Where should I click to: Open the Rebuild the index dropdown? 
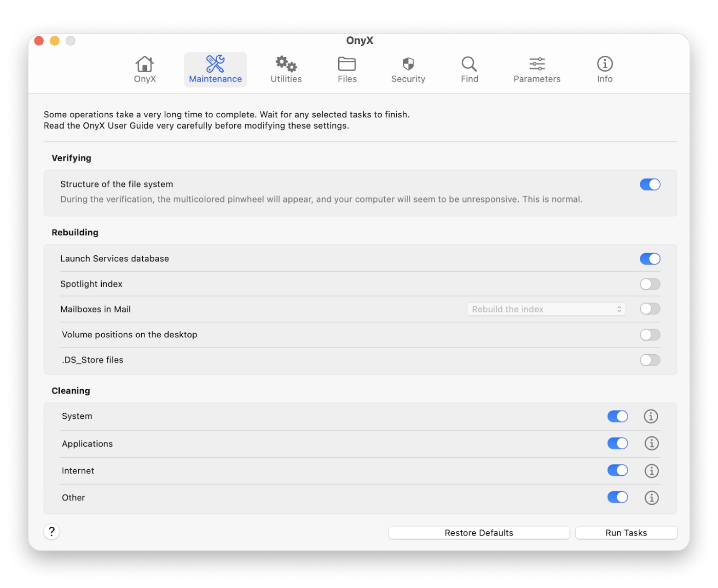(x=546, y=309)
